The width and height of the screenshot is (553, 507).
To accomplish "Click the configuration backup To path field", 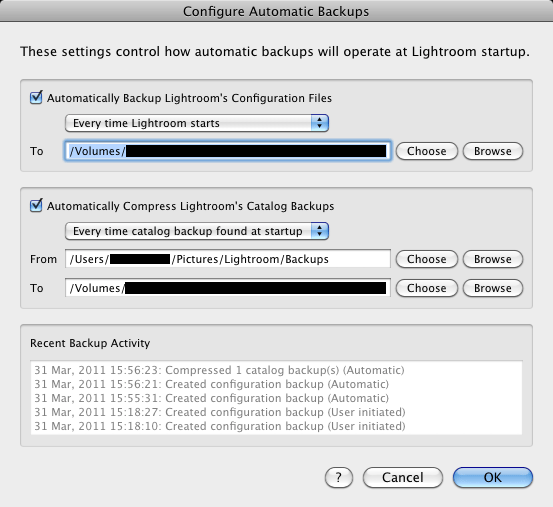I will pos(228,151).
